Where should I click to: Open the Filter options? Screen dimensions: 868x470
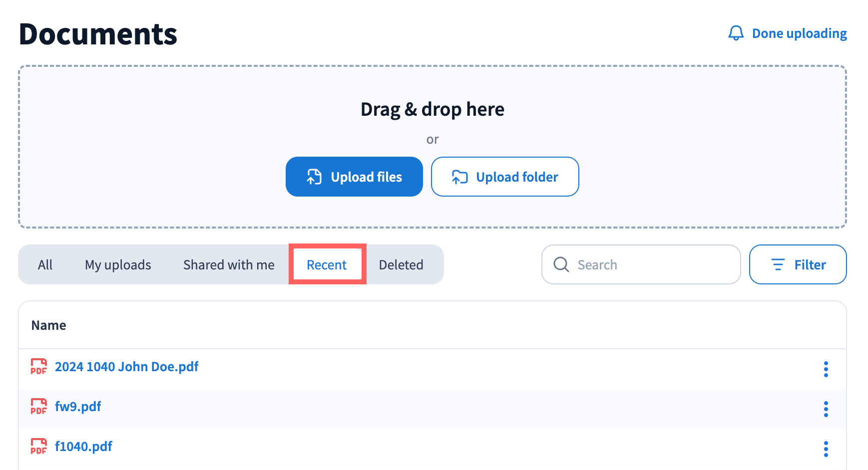click(x=798, y=265)
